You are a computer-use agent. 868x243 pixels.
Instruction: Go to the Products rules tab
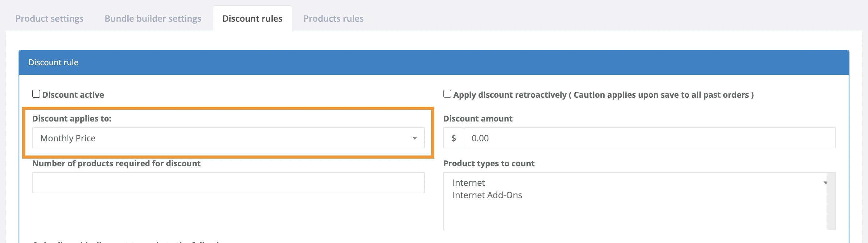(333, 19)
